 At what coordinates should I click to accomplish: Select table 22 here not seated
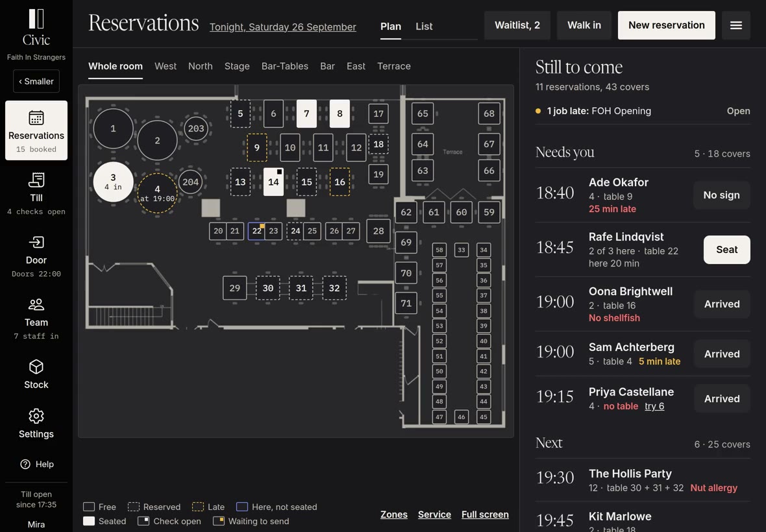tap(256, 231)
